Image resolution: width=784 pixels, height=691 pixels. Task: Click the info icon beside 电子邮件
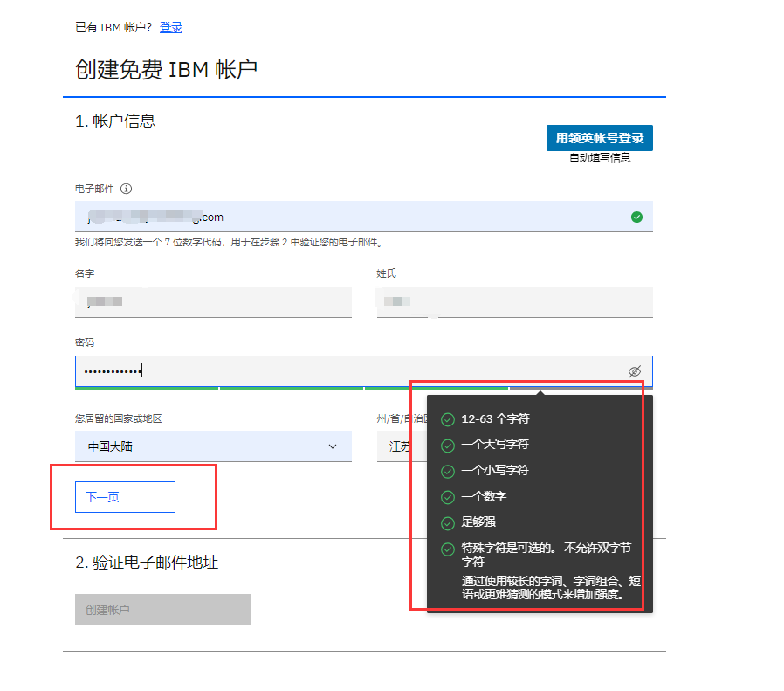[x=125, y=188]
